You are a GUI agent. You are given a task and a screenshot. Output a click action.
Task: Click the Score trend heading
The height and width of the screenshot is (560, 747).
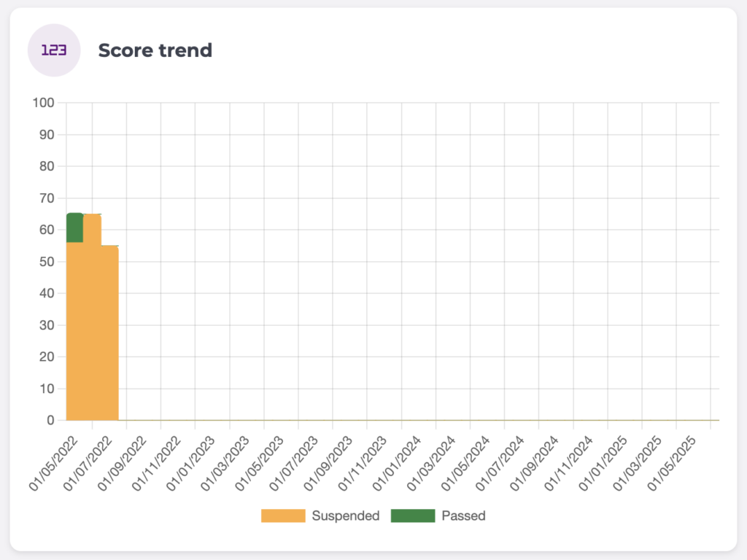(155, 50)
